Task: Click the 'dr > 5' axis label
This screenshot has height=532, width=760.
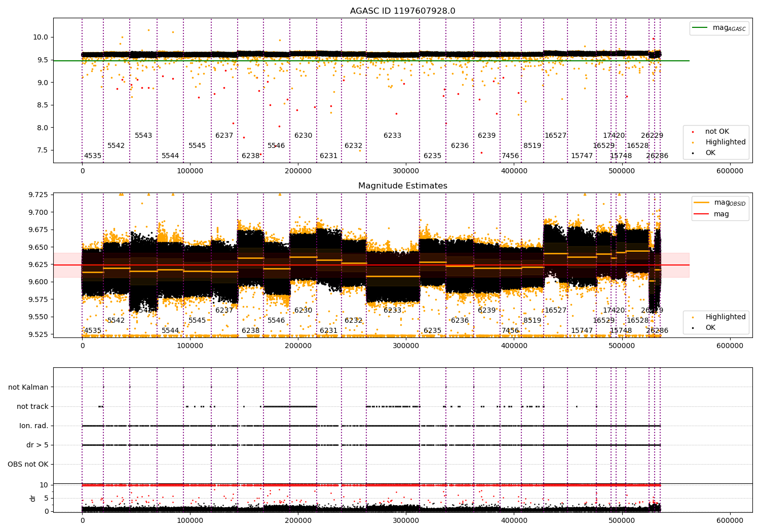Action: 37,445
